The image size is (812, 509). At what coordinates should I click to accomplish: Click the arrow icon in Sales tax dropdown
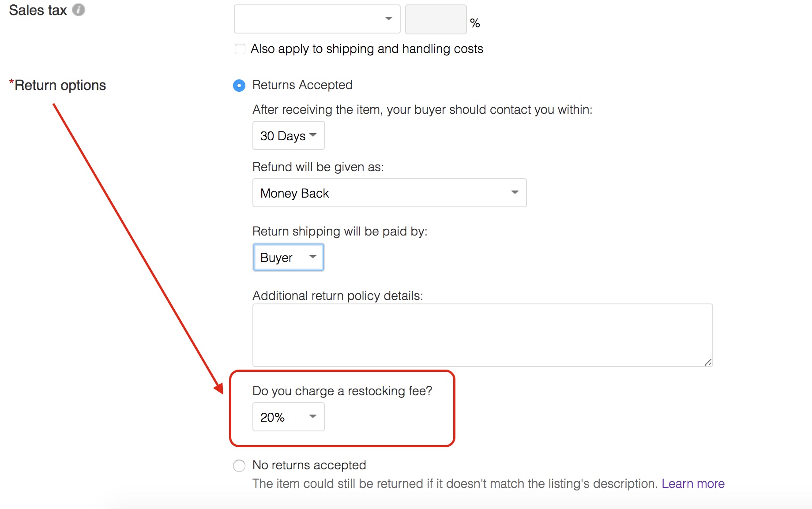click(388, 19)
